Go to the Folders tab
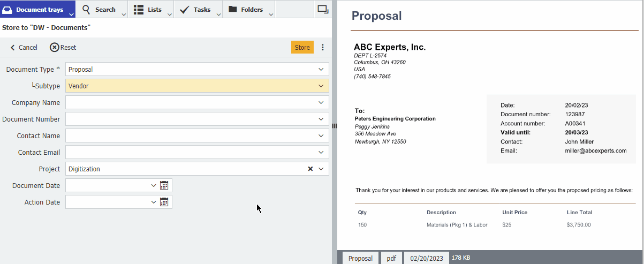 click(x=246, y=10)
